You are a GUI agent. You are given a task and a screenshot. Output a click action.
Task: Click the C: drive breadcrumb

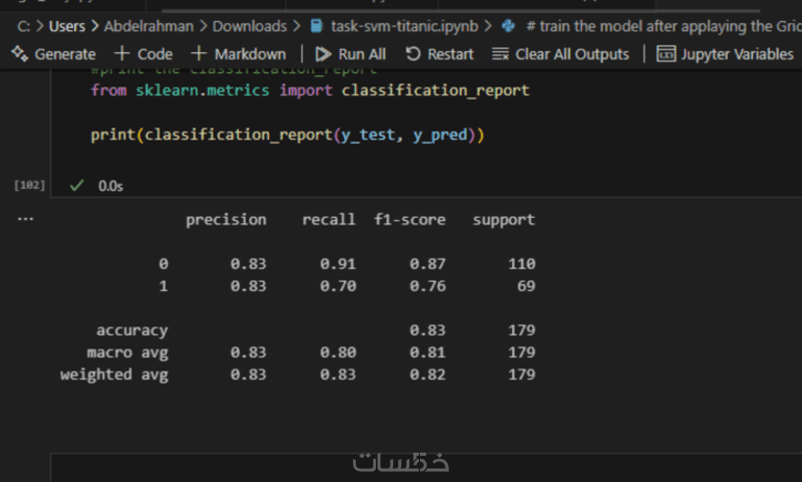tap(24, 26)
